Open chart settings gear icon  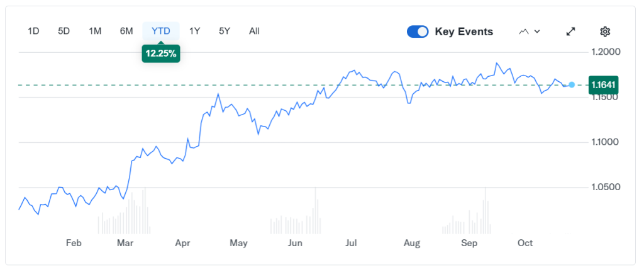[605, 31]
